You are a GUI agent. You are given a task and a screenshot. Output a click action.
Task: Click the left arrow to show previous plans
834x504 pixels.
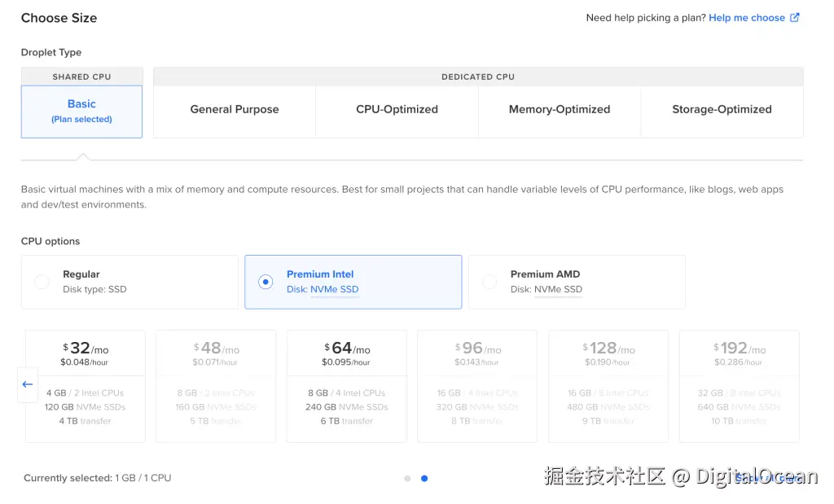pos(28,384)
